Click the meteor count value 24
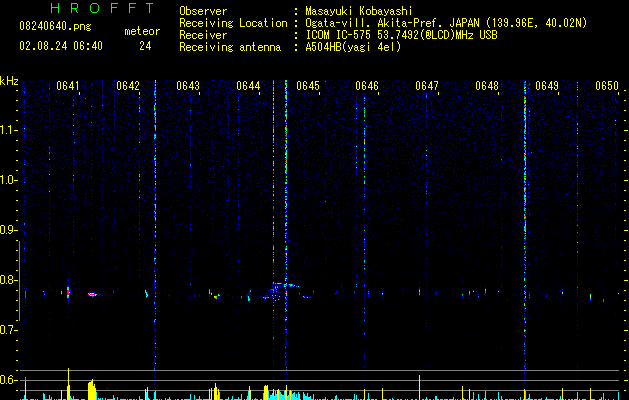Screen dimensions: 629x400 (145, 46)
